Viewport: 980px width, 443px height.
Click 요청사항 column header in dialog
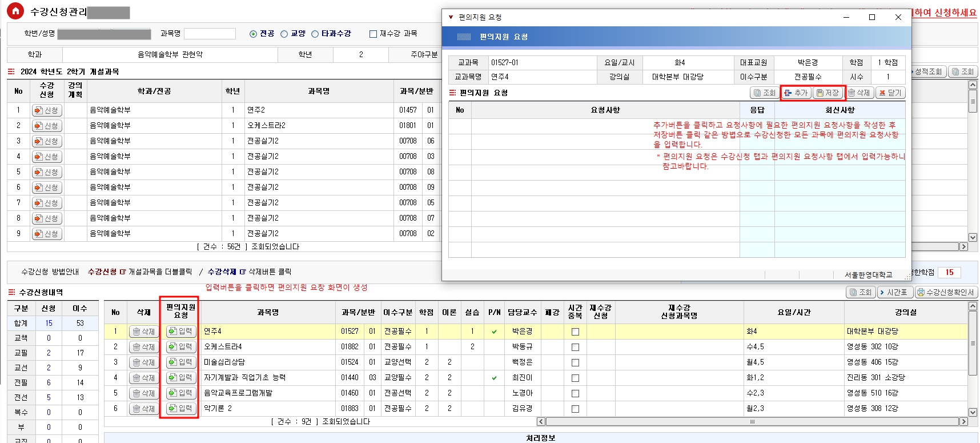point(605,110)
